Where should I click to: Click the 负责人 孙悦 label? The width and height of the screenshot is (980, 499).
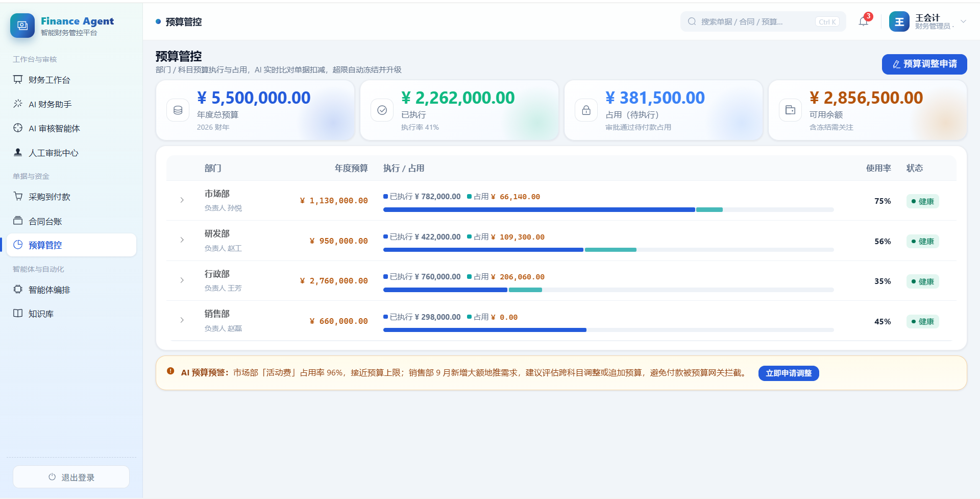pos(223,208)
